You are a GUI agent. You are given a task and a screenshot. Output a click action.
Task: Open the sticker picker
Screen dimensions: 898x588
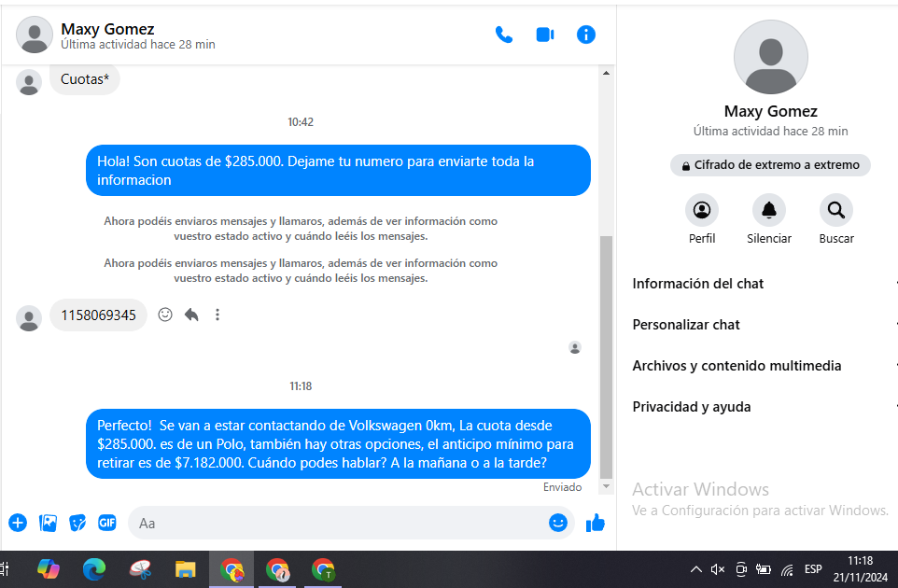point(77,523)
